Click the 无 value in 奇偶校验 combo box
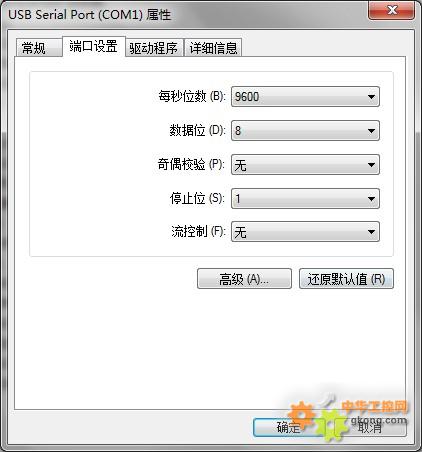The width and height of the screenshot is (422, 452). [x=240, y=165]
